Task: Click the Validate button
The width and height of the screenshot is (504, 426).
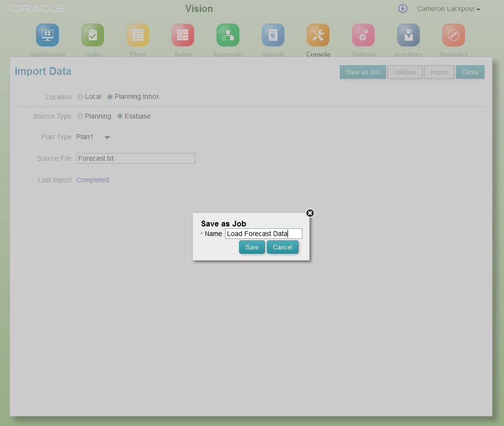Action: [405, 72]
